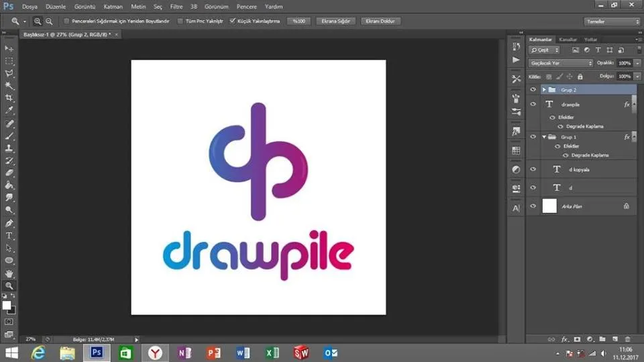Click the foreground color swatch
The height and width of the screenshot is (362, 644).
click(x=6, y=305)
